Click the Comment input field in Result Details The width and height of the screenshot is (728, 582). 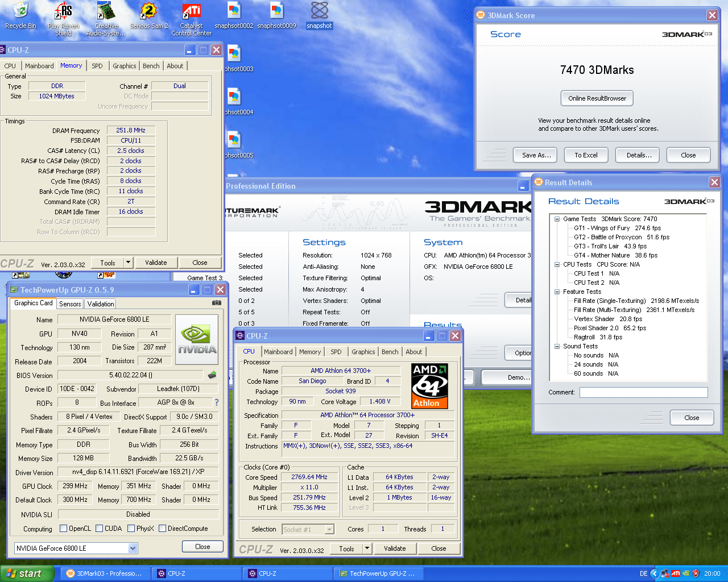click(644, 392)
